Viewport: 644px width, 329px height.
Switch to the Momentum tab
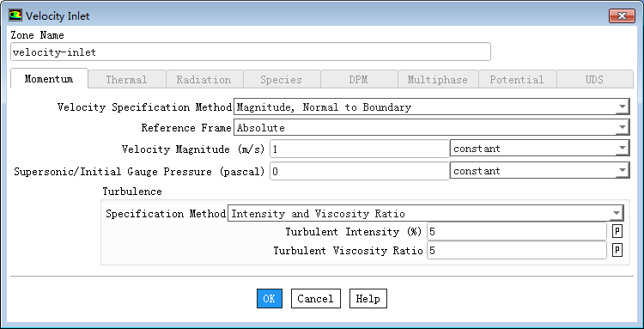pos(49,78)
